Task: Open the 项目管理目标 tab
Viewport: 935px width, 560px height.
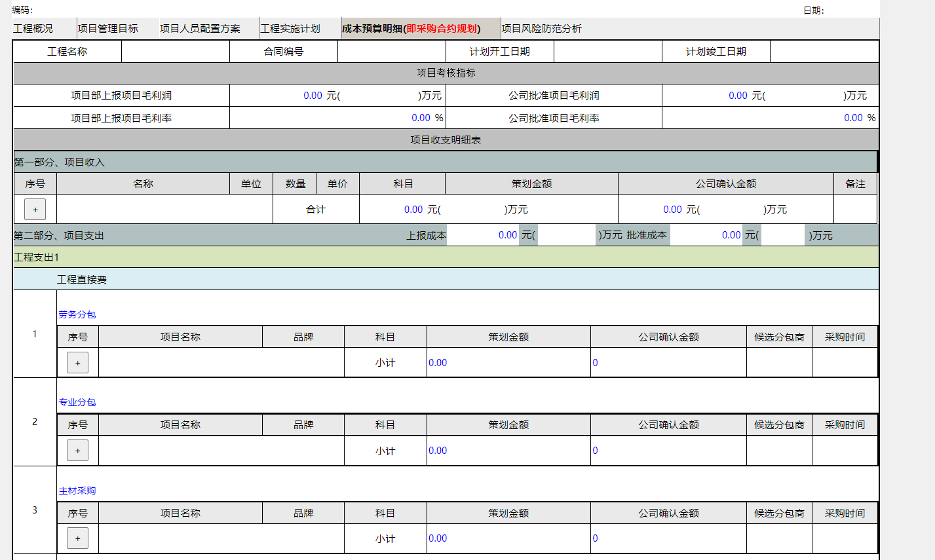Action: pyautogui.click(x=108, y=29)
